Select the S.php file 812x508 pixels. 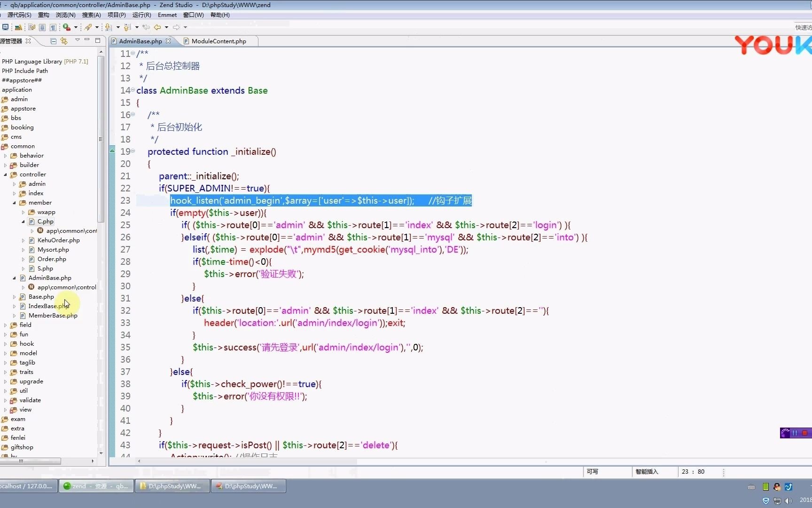pyautogui.click(x=45, y=269)
